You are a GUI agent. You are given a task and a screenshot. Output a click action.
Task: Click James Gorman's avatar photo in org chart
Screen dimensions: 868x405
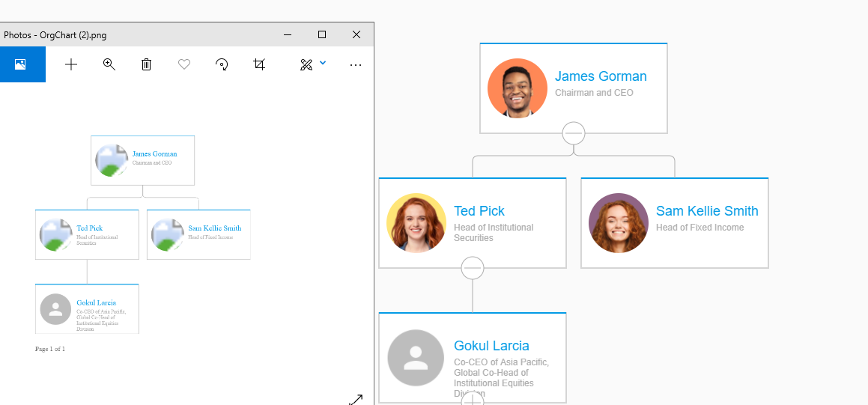tap(518, 88)
